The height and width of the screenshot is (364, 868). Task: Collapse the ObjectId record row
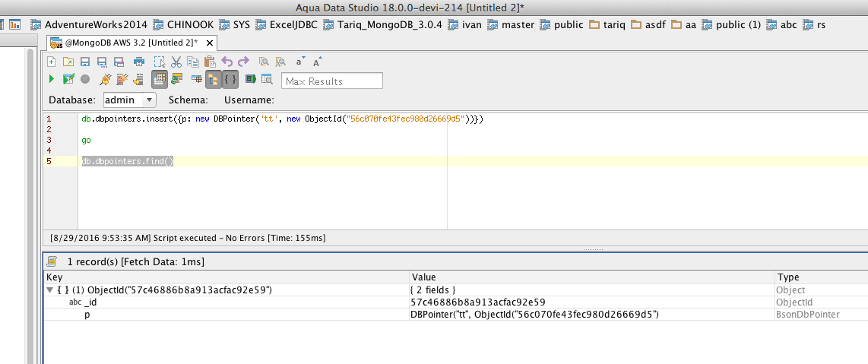(x=50, y=290)
